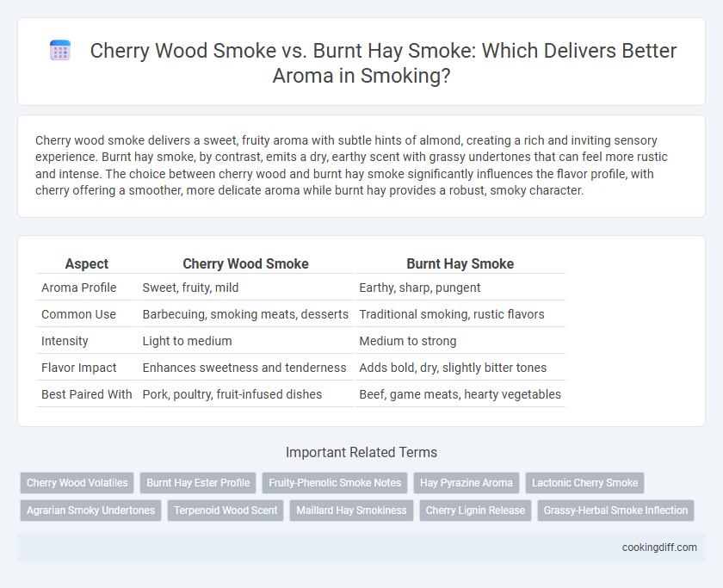Open the Agrarian Smoky Undertones tag
Screen dimensions: 723x588
point(91,511)
